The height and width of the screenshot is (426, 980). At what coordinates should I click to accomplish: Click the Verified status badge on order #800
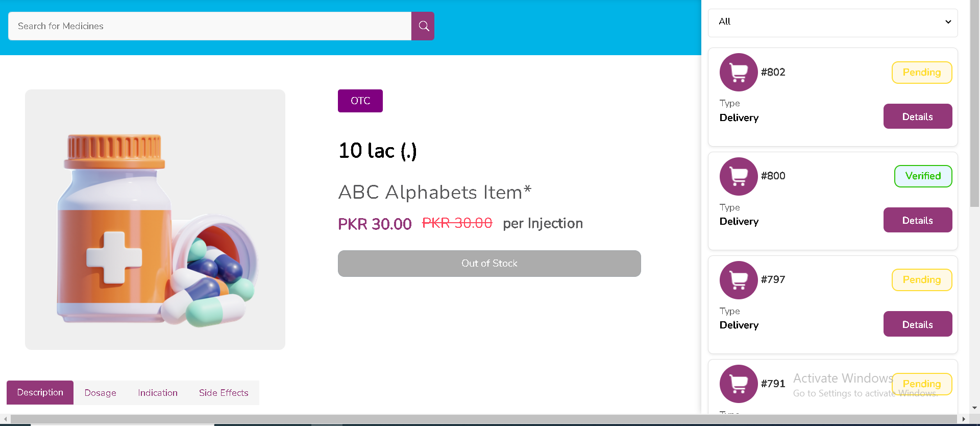(923, 176)
